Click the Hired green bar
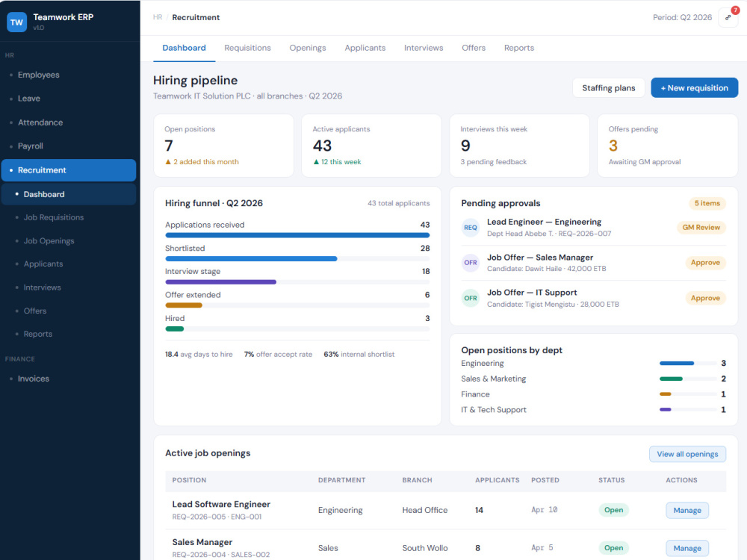The width and height of the screenshot is (747, 560). coord(174,329)
